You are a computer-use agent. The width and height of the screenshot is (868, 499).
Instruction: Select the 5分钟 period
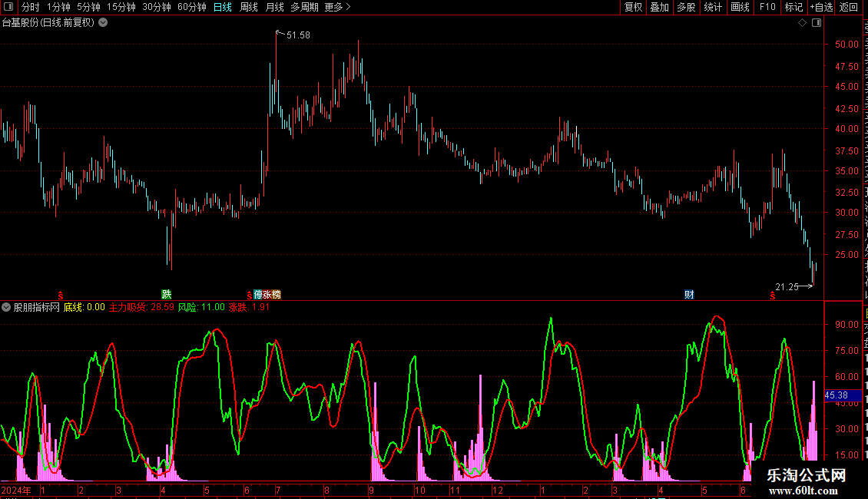88,7
